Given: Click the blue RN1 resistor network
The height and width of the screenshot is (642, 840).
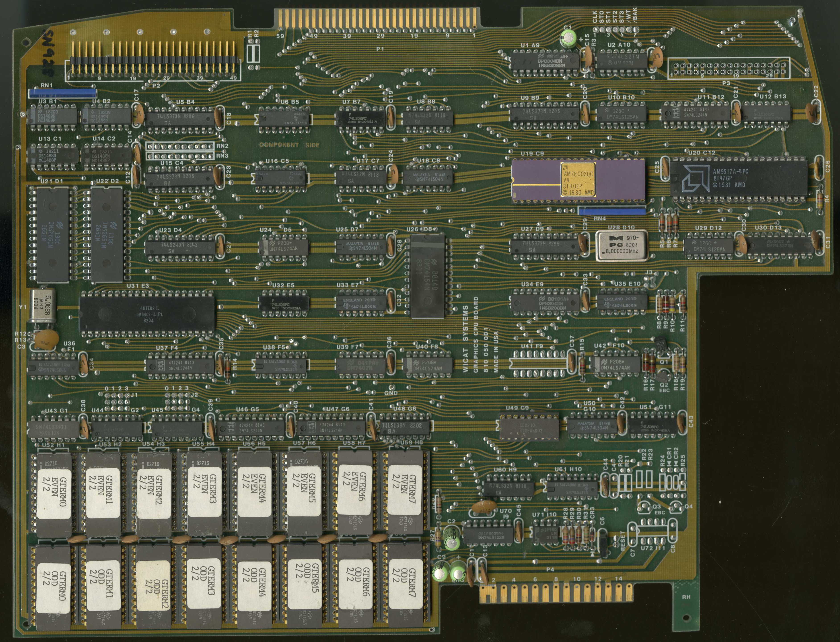Looking at the screenshot, I should [x=63, y=93].
